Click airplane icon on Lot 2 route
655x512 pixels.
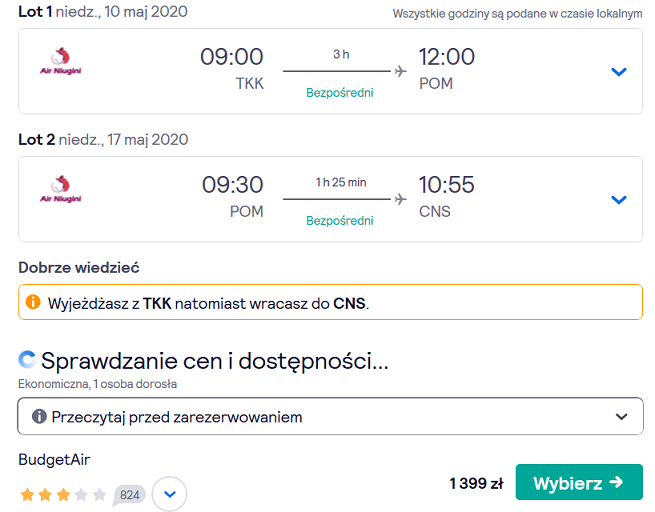pos(400,199)
